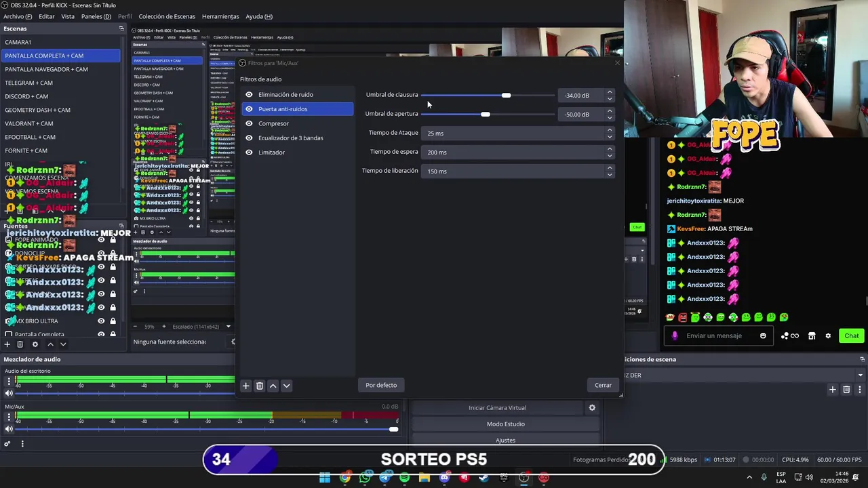
Task: Toggle lock on MX BRIO ULTRA source
Action: coord(113,321)
